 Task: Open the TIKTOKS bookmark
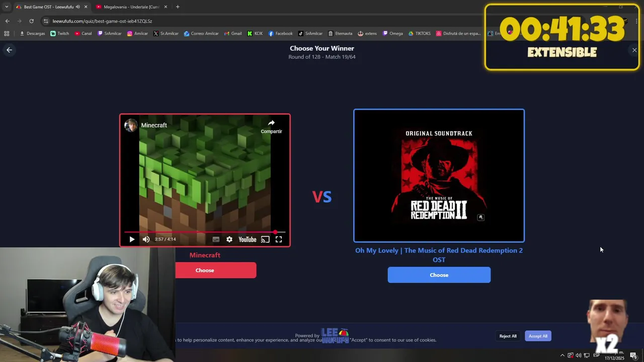[x=420, y=34]
